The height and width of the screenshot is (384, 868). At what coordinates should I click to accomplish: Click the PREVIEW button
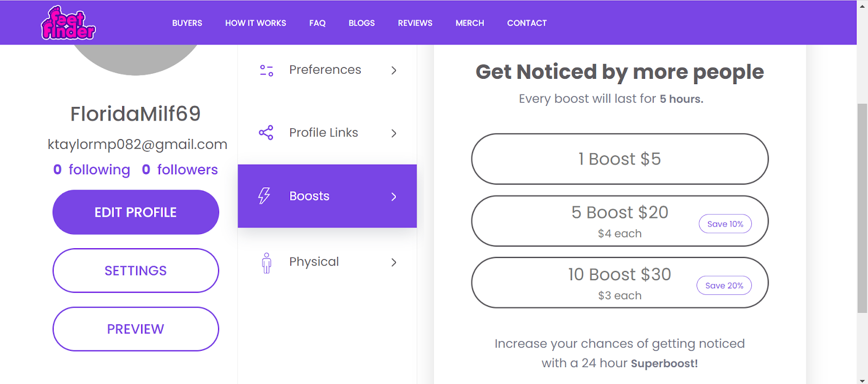coord(136,329)
